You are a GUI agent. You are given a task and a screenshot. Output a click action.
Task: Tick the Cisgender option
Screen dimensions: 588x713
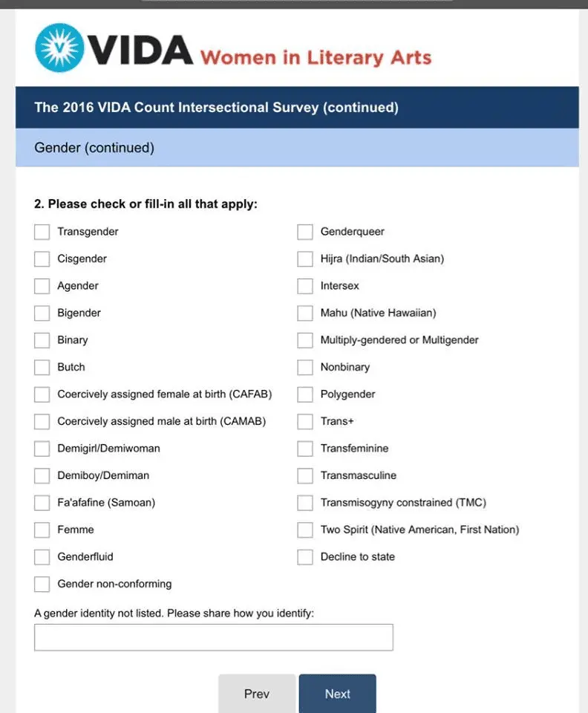click(x=42, y=259)
